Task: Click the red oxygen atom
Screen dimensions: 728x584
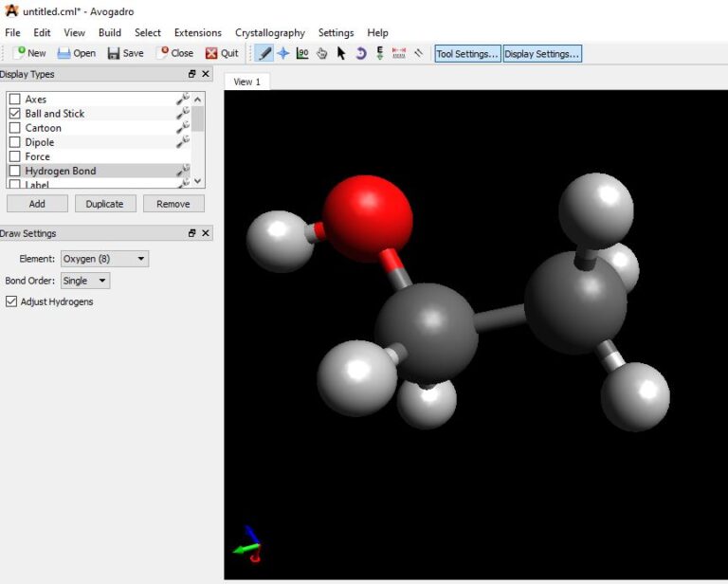Action: click(x=367, y=217)
